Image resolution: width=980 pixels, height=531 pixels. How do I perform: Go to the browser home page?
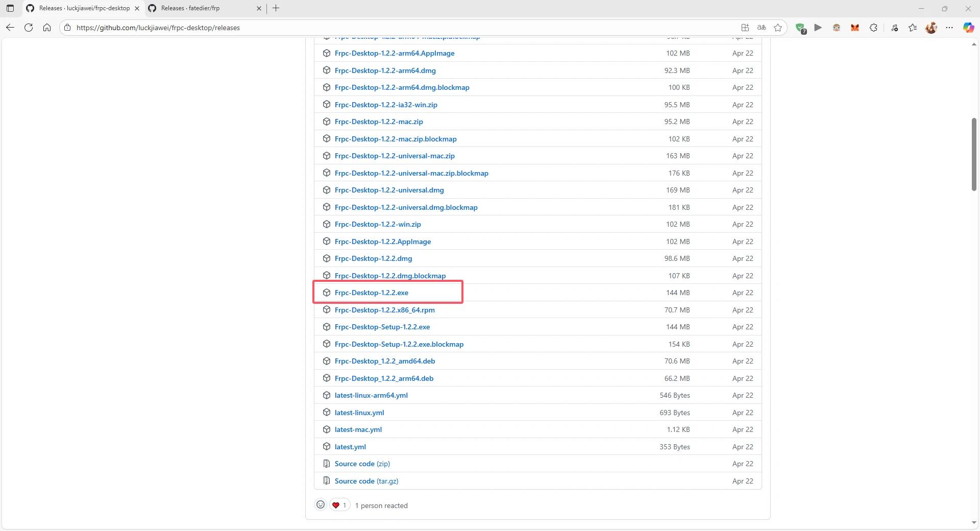tap(47, 28)
